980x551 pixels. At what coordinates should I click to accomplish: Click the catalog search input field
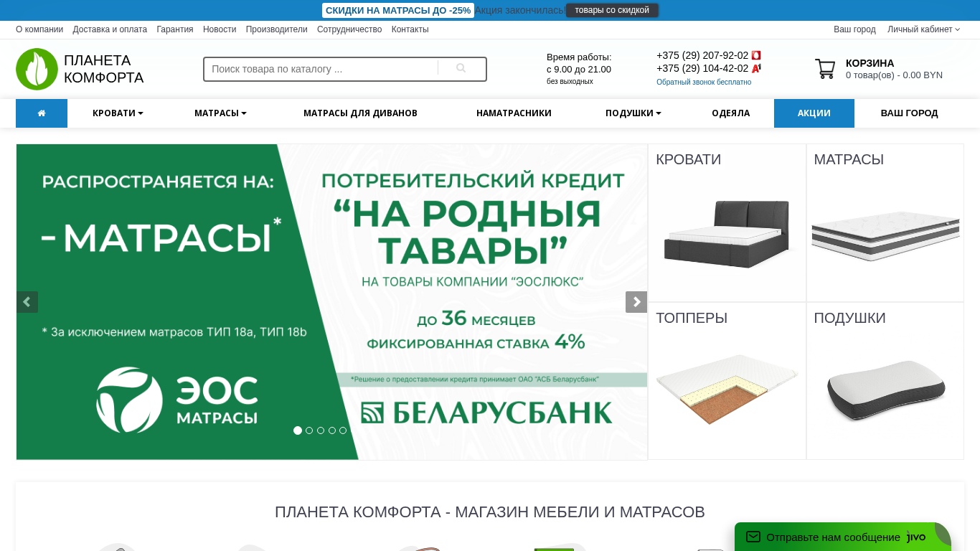[x=321, y=69]
